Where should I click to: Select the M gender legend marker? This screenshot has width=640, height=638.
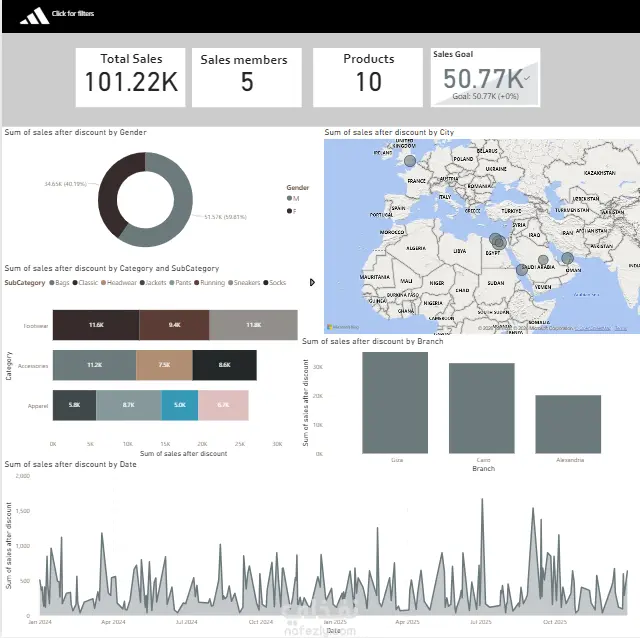click(289, 198)
